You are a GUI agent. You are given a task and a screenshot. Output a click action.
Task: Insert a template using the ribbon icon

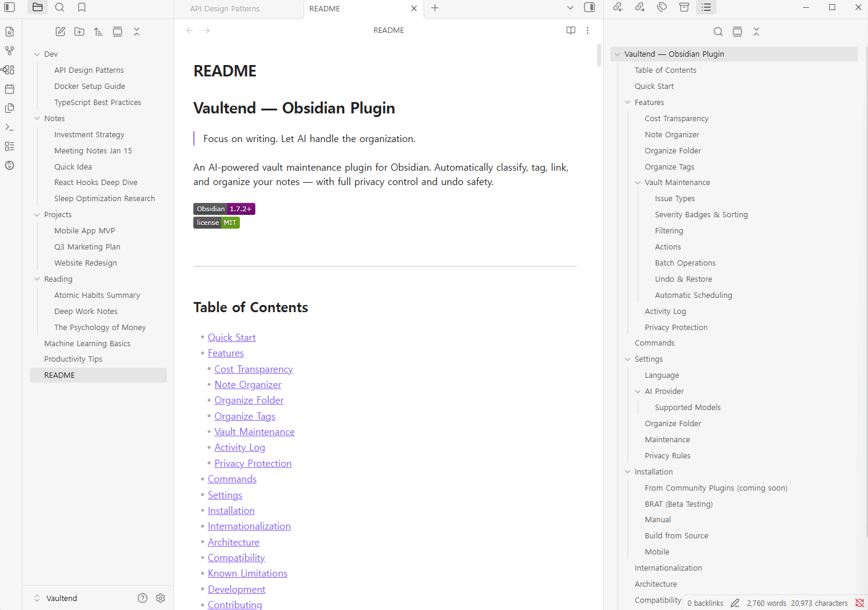10,108
